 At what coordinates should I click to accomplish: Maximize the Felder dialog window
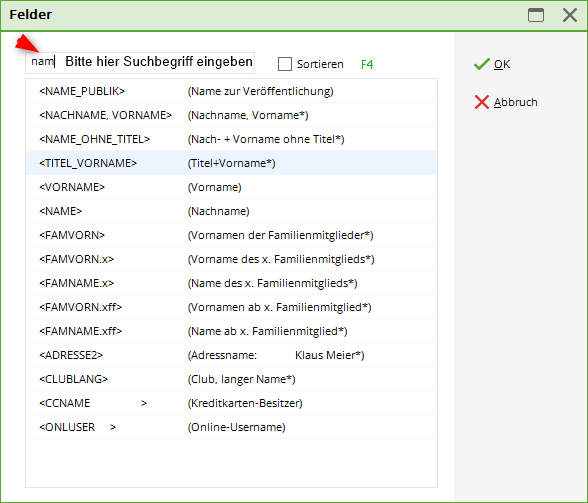point(536,15)
